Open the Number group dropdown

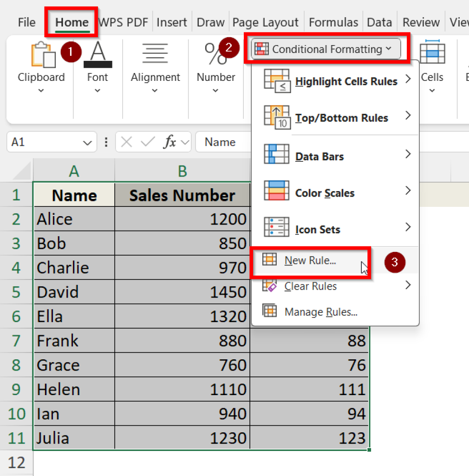pos(216,91)
